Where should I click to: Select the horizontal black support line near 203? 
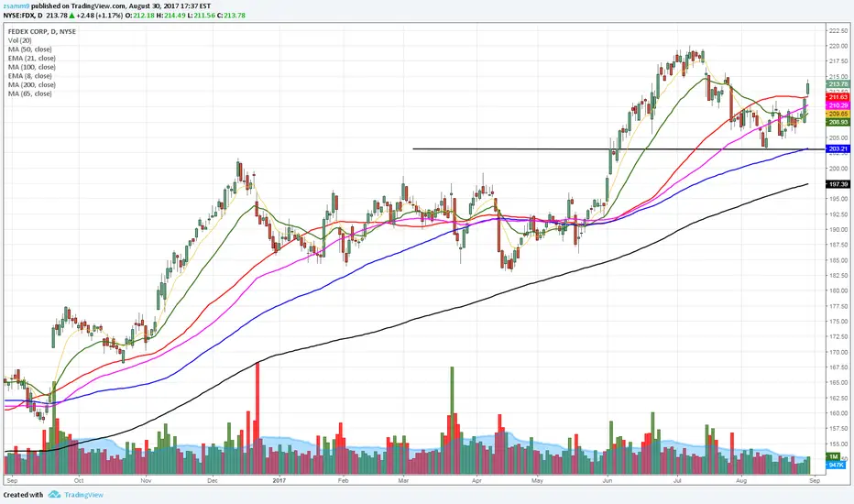[619, 148]
